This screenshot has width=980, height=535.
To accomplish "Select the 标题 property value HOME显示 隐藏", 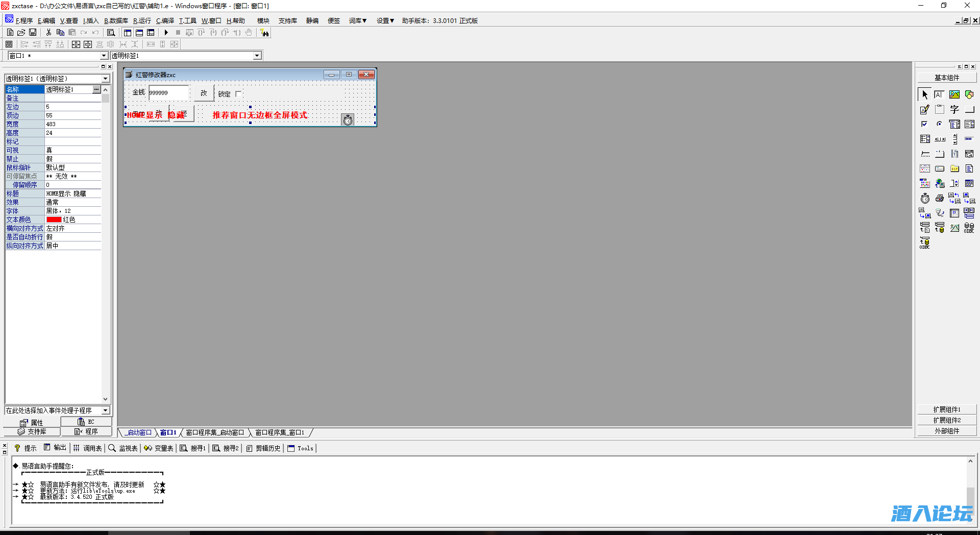I will coord(73,193).
